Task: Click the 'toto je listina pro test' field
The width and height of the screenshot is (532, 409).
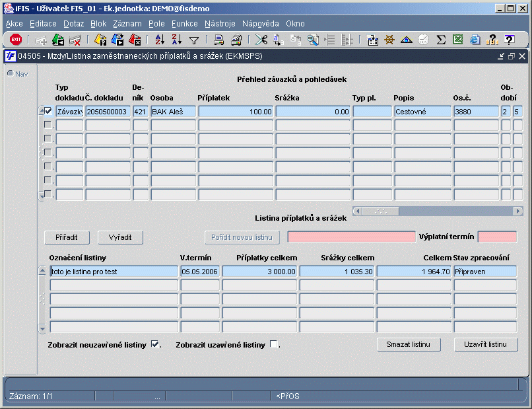Action: click(114, 272)
